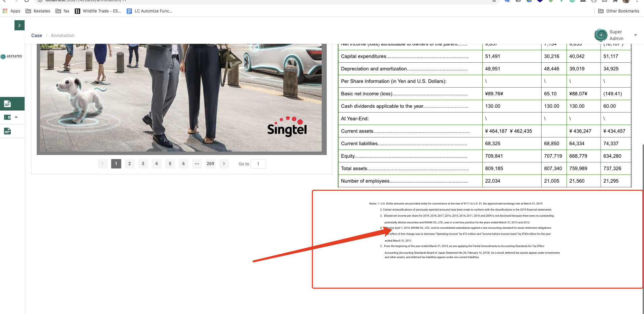Jump to page 4 in pagination
This screenshot has height=314, width=644.
pos(157,164)
